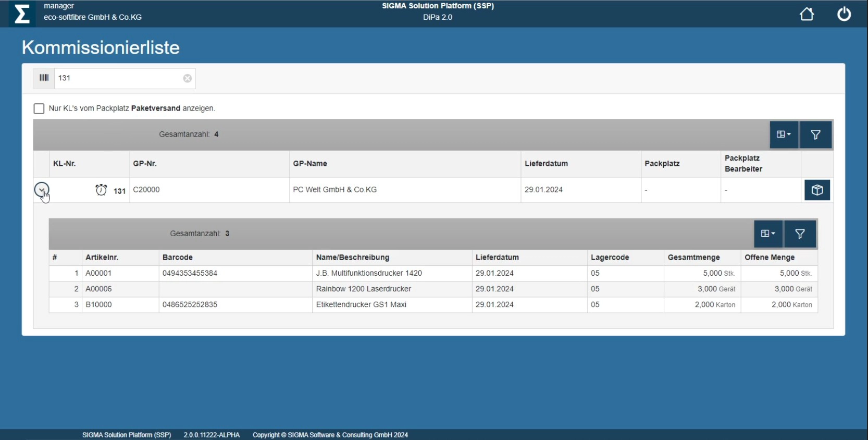The height and width of the screenshot is (440, 868).
Task: Go to the home page icon
Action: coord(807,14)
